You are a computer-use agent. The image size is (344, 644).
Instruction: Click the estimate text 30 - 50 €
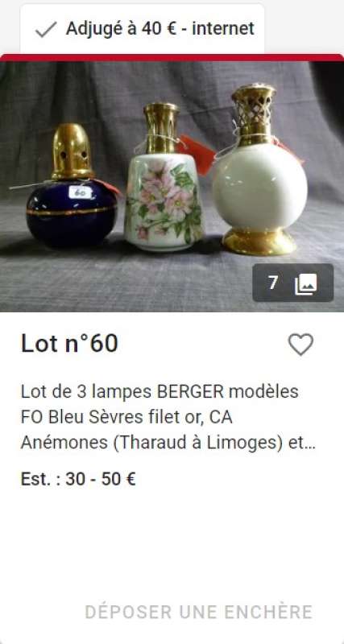coord(101,479)
